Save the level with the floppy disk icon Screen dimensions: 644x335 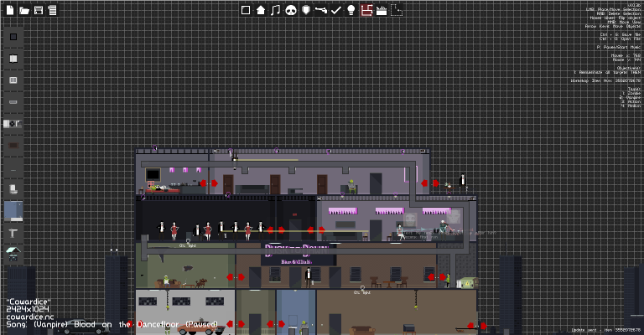[x=39, y=10]
